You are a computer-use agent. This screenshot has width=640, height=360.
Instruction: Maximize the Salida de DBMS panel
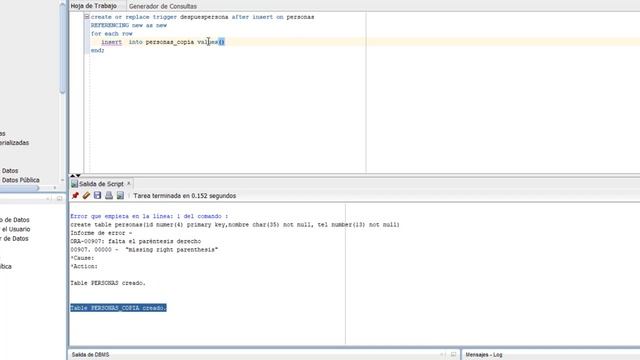pyautogui.click(x=453, y=354)
